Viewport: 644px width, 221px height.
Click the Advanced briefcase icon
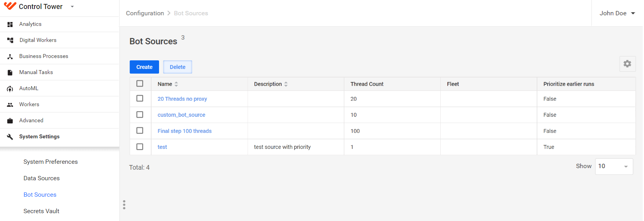(10, 121)
